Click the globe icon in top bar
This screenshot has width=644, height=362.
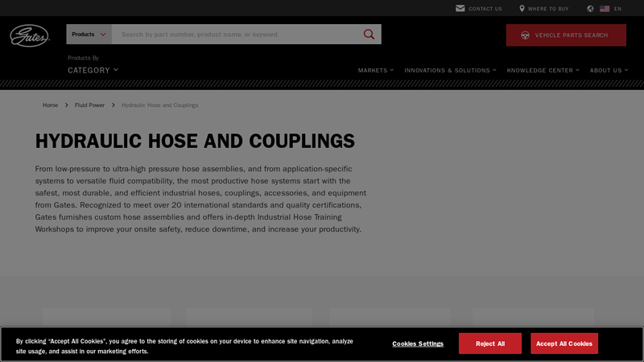(x=590, y=9)
